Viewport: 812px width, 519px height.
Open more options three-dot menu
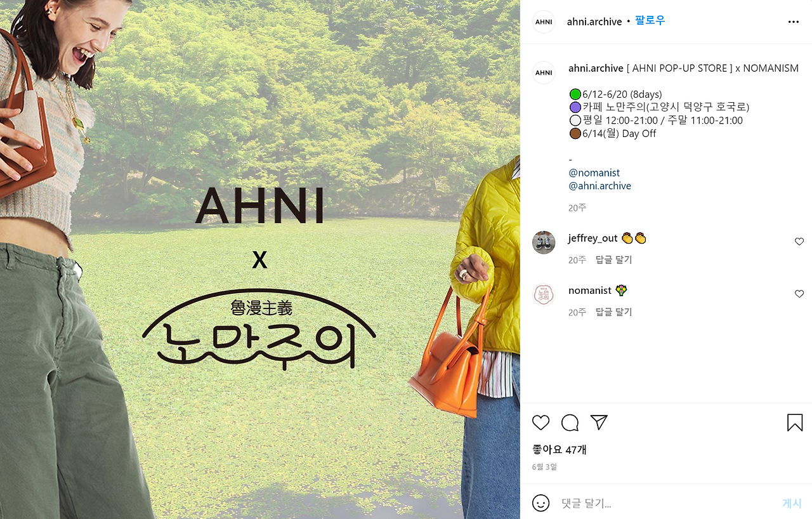pyautogui.click(x=794, y=22)
